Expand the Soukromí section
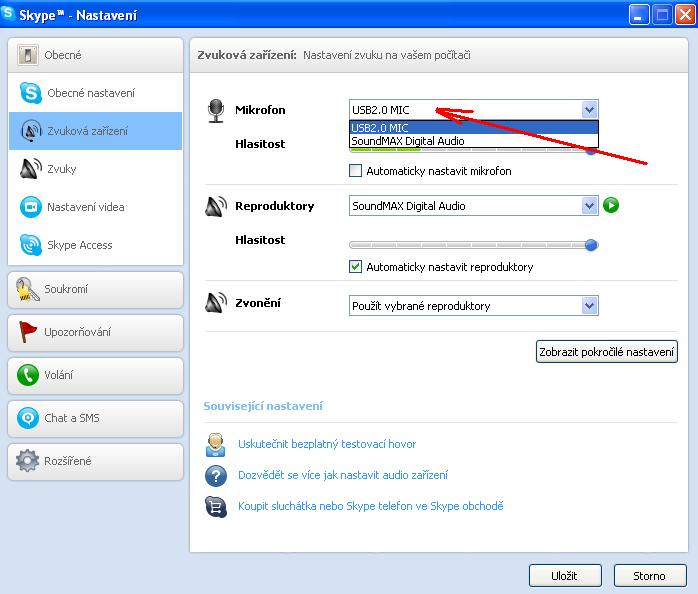Image resolution: width=698 pixels, height=594 pixels. [x=95, y=289]
